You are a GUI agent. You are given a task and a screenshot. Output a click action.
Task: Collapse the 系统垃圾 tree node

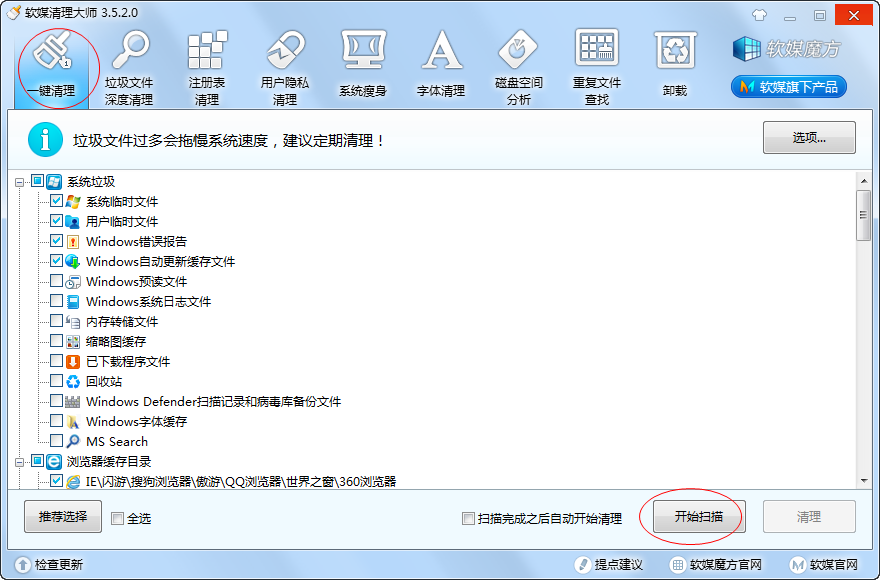20,182
